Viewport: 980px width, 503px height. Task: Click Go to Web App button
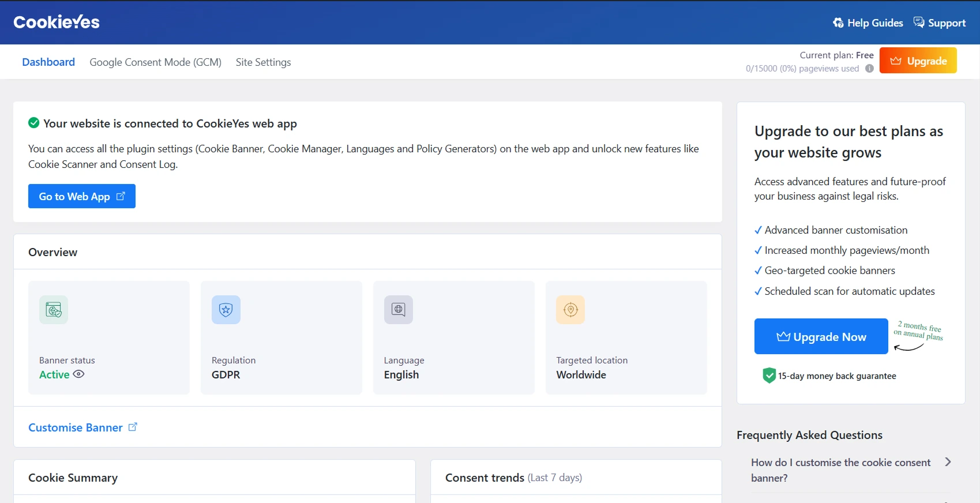[x=82, y=196]
